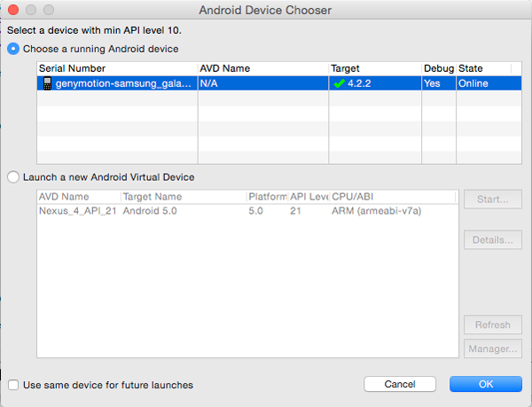Select 'Choose a running Android device' radio
The width and height of the screenshot is (532, 407).
(x=13, y=49)
